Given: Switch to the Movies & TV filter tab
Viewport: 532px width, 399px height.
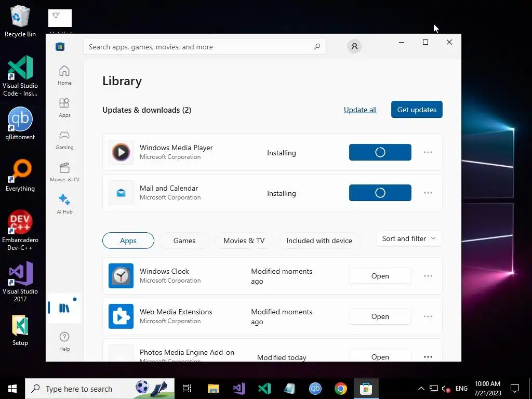Looking at the screenshot, I should pos(244,241).
